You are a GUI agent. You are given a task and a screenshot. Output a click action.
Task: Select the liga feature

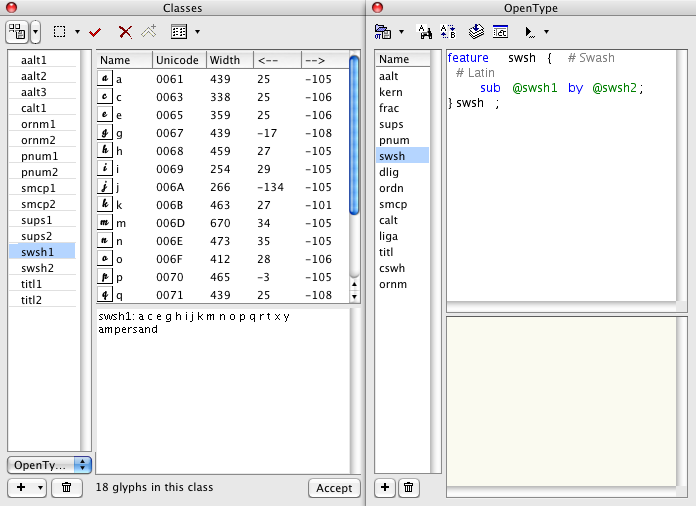402,236
